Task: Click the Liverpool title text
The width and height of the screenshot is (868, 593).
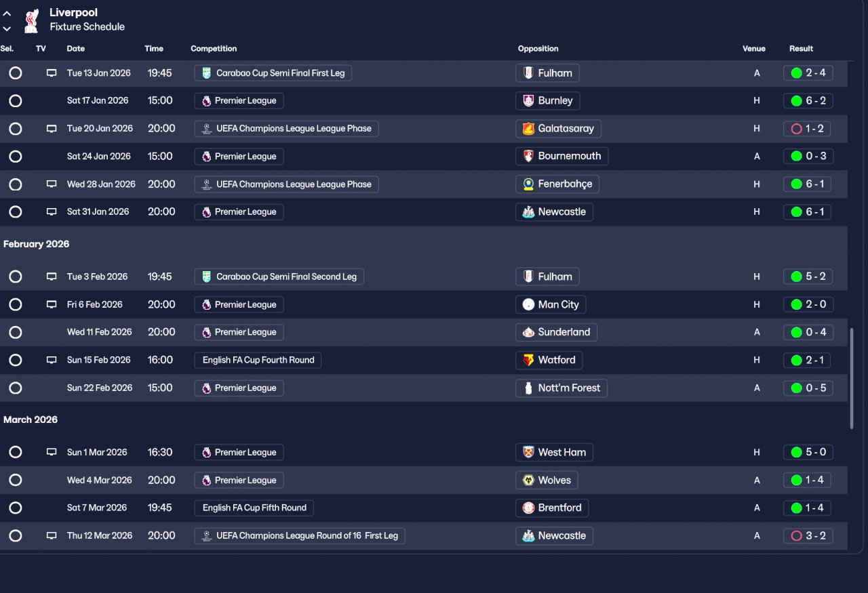Action: pyautogui.click(x=73, y=12)
